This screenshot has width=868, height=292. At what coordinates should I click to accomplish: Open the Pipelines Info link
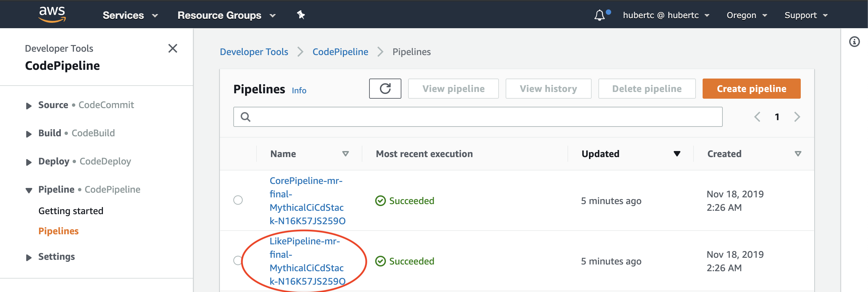(299, 91)
